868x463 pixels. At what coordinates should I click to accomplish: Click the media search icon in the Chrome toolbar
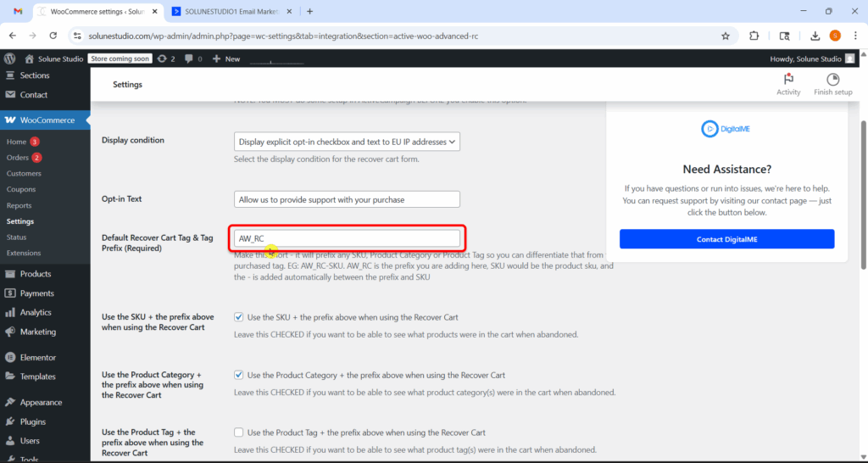click(784, 36)
